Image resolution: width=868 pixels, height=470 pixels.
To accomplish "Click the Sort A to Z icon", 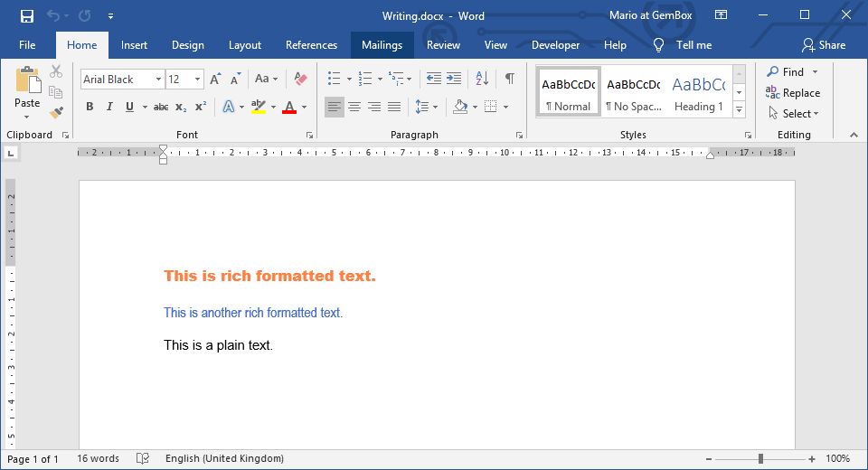I will point(482,80).
